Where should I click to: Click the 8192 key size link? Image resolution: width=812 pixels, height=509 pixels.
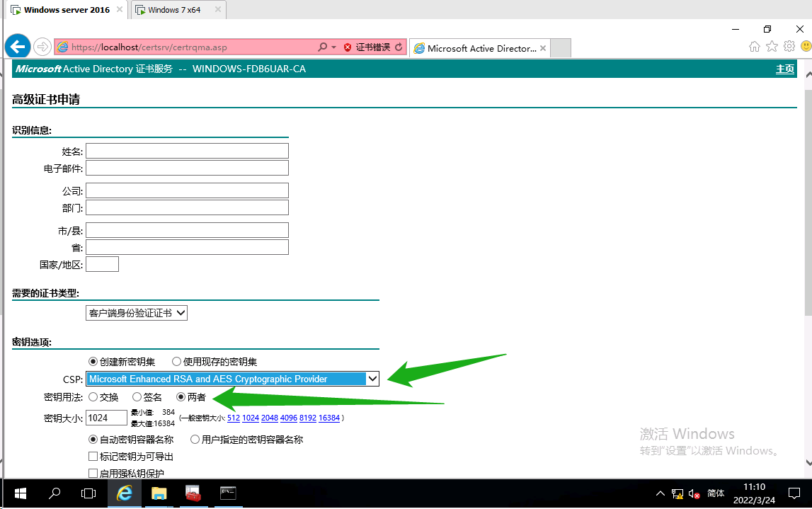pos(308,418)
